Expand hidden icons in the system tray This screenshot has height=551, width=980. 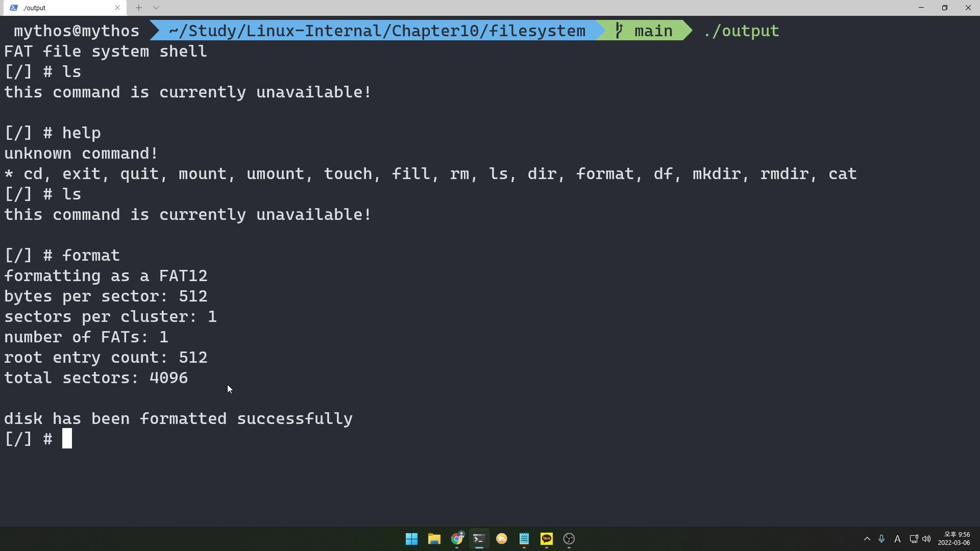coord(867,539)
